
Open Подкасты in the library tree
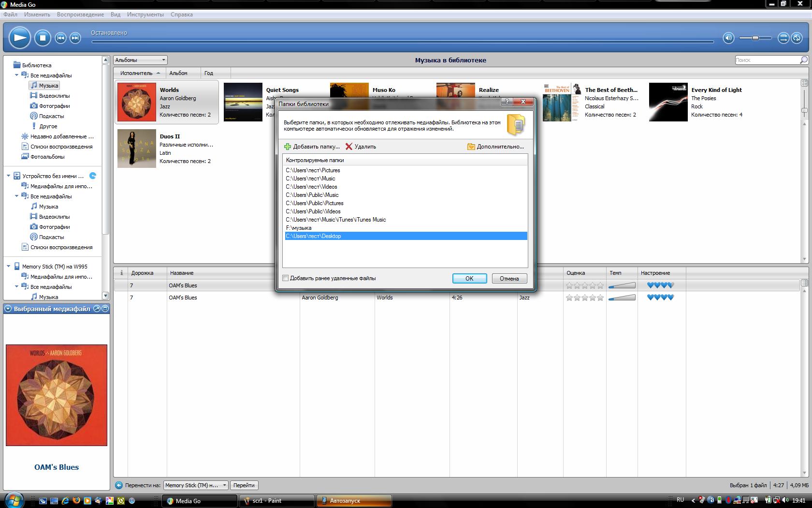click(x=47, y=116)
